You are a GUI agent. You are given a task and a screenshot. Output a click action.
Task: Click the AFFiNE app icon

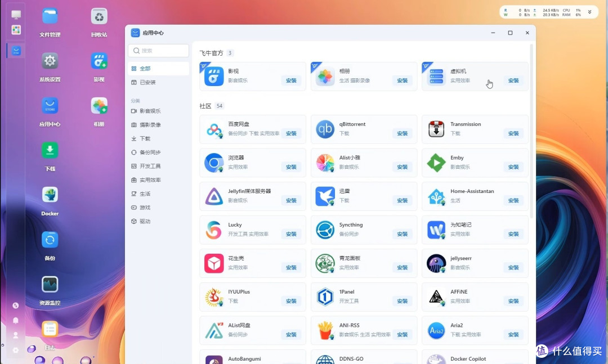pos(436,297)
